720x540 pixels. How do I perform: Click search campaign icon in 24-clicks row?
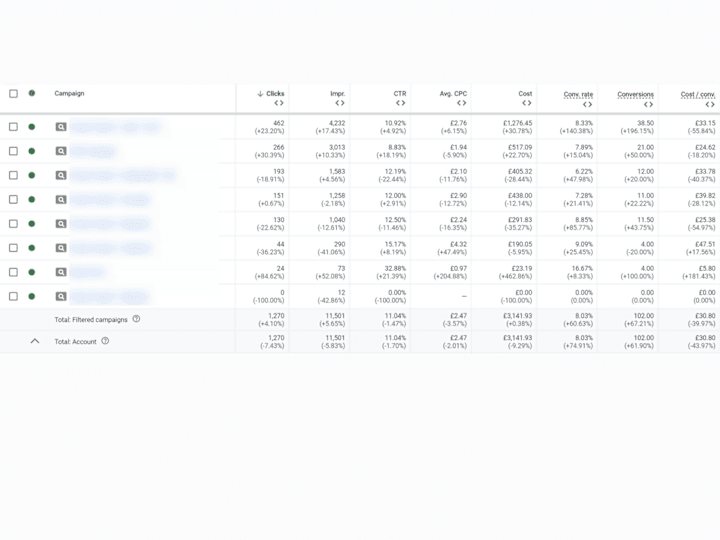click(x=61, y=272)
